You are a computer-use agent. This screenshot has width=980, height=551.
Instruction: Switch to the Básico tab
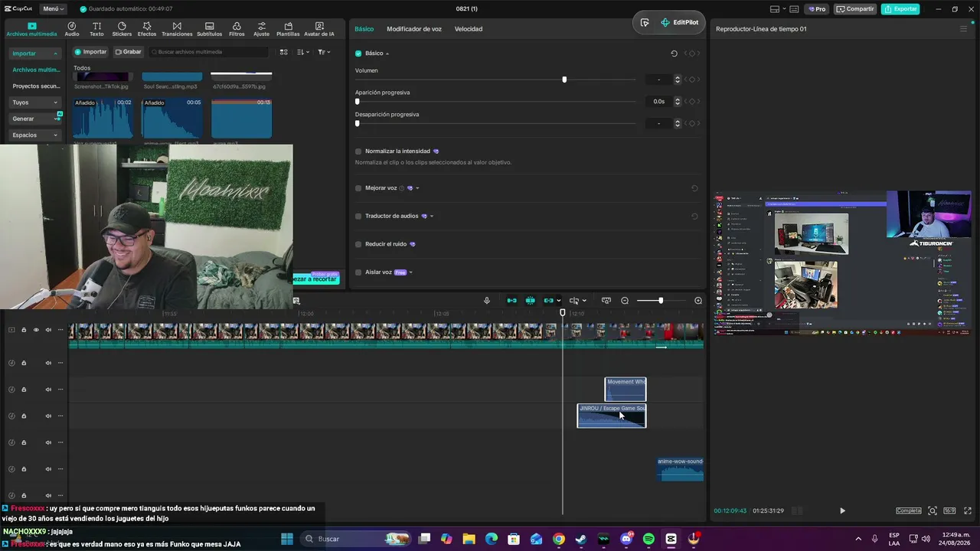pyautogui.click(x=364, y=29)
